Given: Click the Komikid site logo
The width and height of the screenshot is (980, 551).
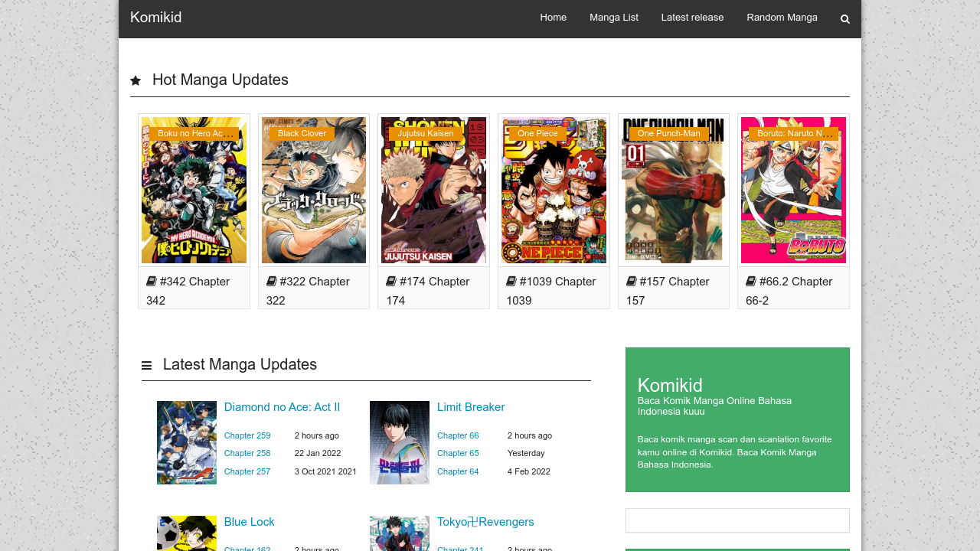Looking at the screenshot, I should pos(156,18).
